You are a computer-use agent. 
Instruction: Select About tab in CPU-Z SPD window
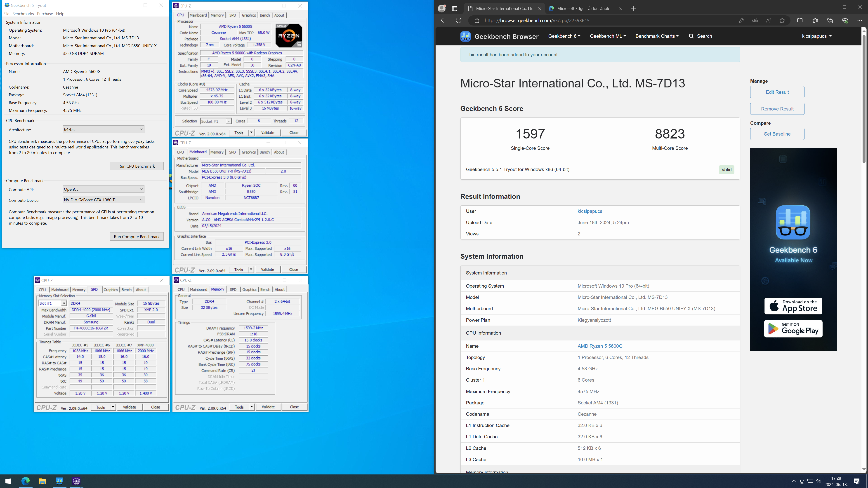[141, 290]
